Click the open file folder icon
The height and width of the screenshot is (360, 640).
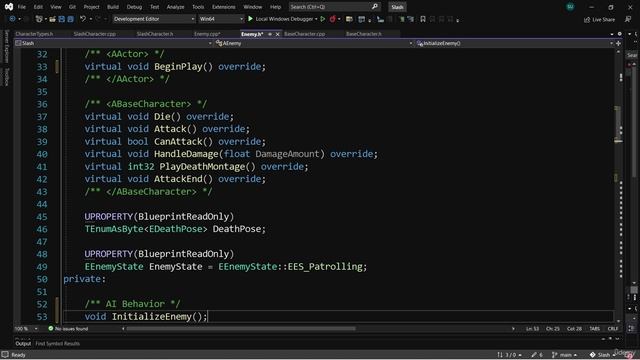[53, 19]
